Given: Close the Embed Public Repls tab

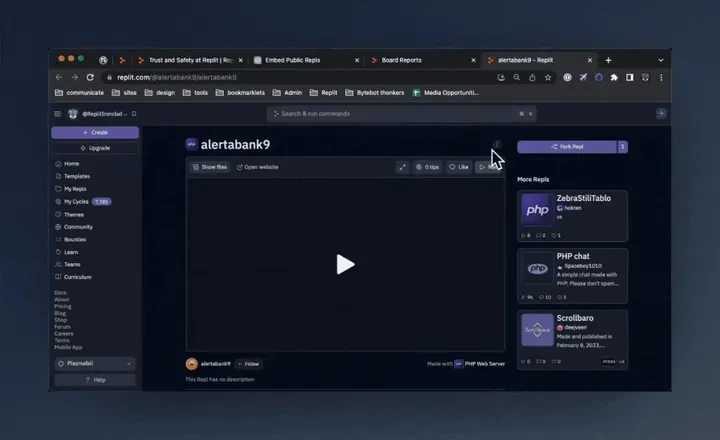Looking at the screenshot, I should pyautogui.click(x=357, y=60).
